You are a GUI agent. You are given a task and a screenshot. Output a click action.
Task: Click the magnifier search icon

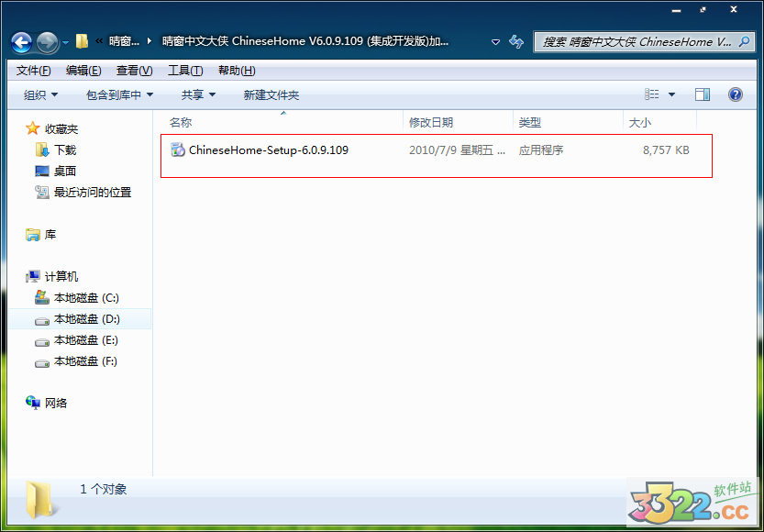click(744, 41)
